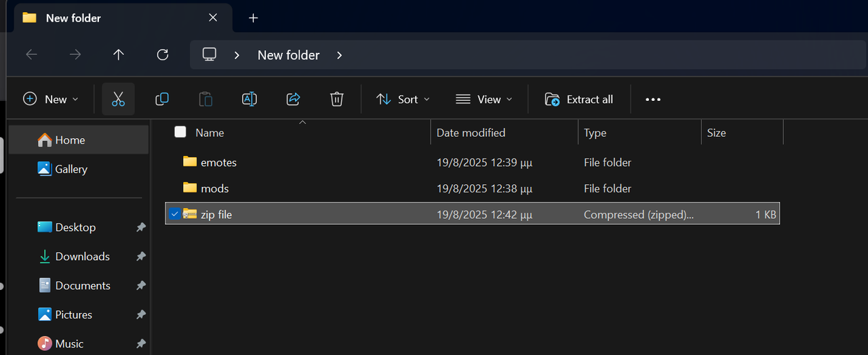Open Home in navigation pane

coord(78,140)
